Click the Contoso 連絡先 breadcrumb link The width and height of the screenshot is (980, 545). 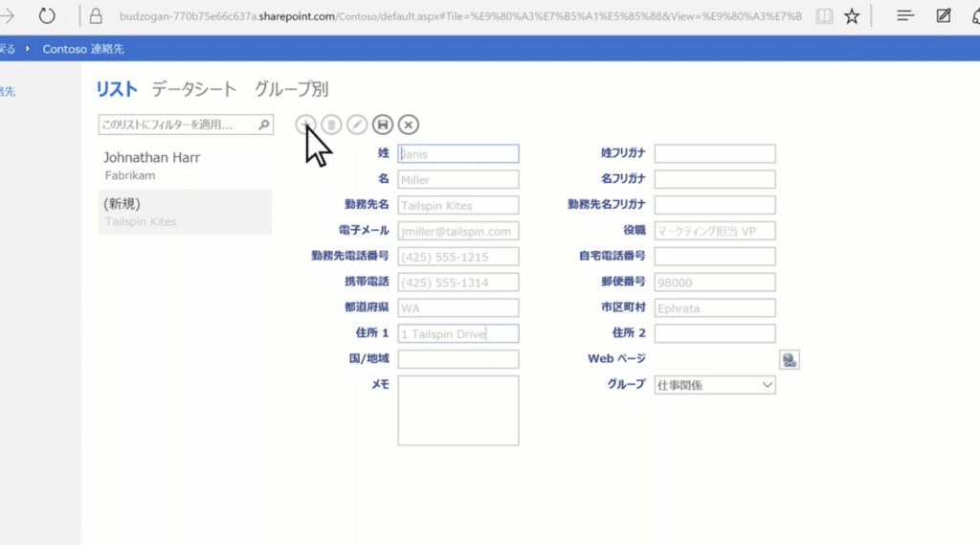tap(83, 49)
